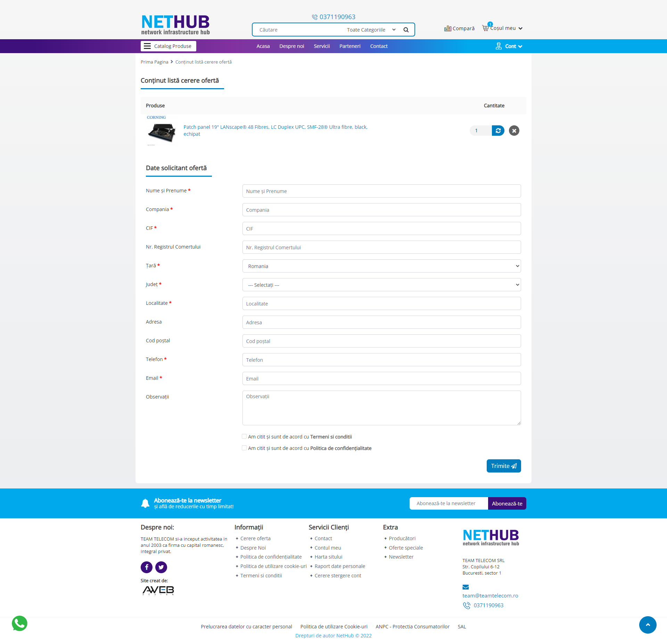Open the Facebook social icon
Viewport: 667px width, 644px height.
(147, 567)
